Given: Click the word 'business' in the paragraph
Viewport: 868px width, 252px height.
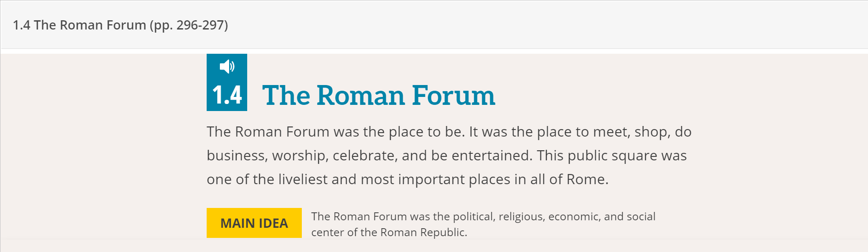Looking at the screenshot, I should tap(236, 156).
